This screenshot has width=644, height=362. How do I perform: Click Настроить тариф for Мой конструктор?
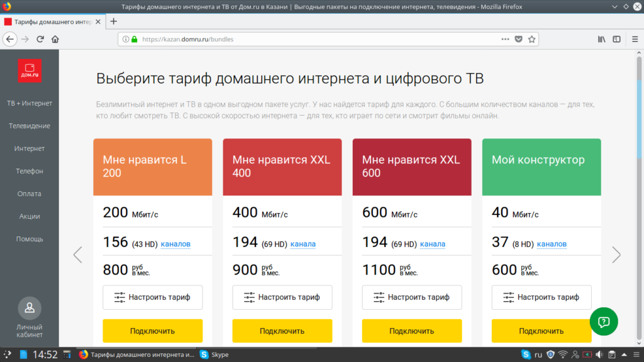pyautogui.click(x=541, y=297)
